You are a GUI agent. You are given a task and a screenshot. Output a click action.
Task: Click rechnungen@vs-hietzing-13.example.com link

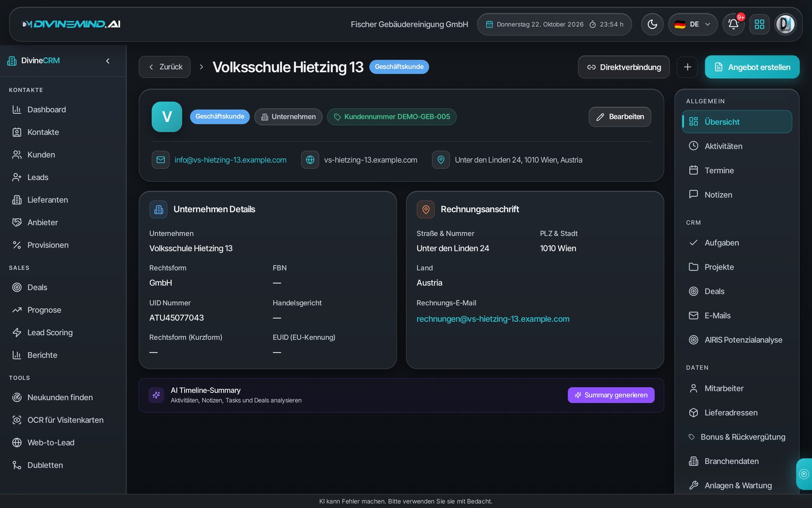493,319
